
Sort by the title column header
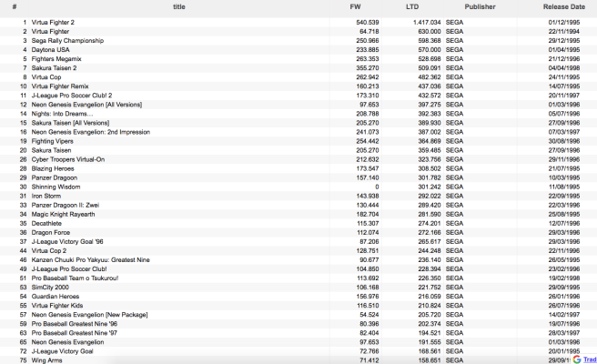click(179, 7)
